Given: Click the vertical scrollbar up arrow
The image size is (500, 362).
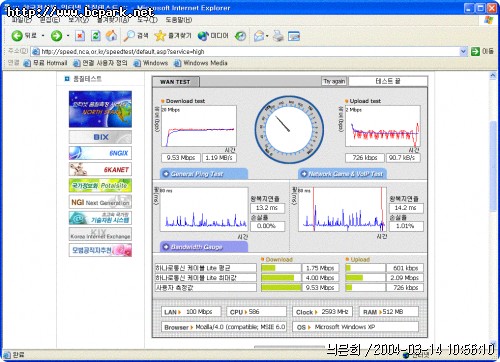Looking at the screenshot, I should [x=493, y=76].
